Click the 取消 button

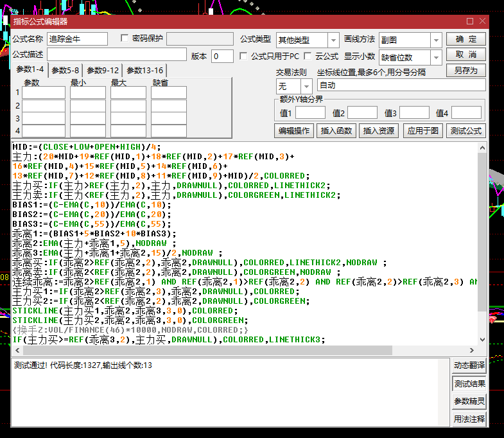[x=465, y=55]
